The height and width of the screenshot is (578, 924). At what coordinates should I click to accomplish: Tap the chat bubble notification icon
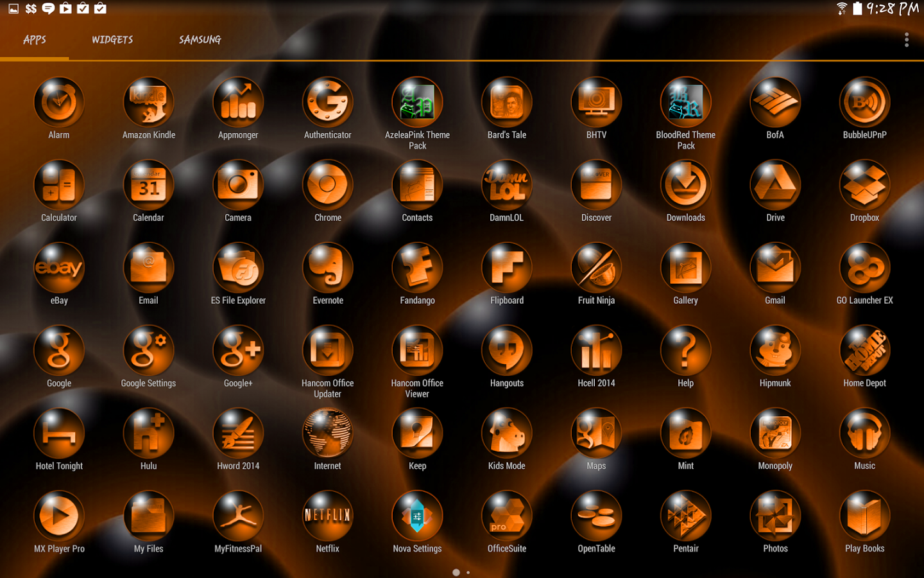48,8
